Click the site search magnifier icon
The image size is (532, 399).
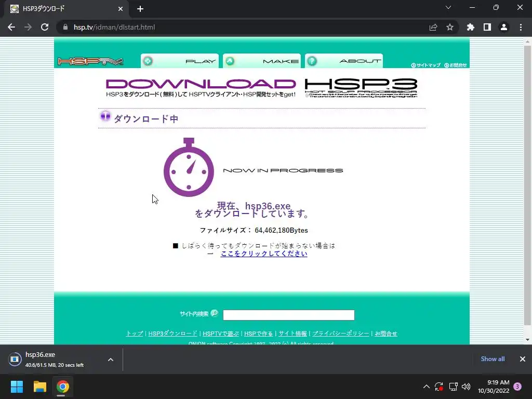click(215, 313)
